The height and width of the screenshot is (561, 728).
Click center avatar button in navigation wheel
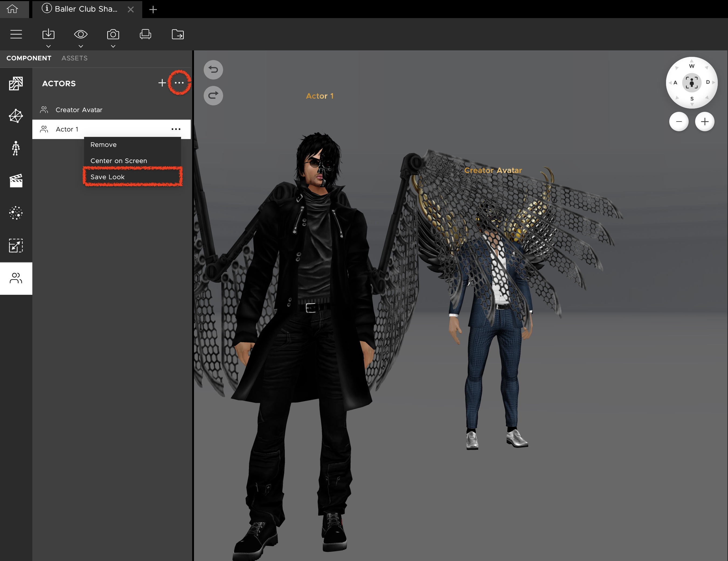(x=692, y=83)
